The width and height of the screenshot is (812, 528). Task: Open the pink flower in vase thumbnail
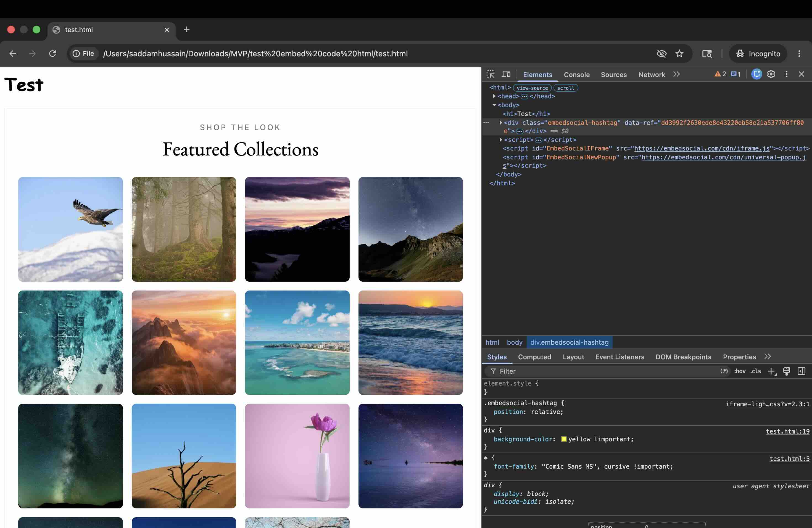(297, 456)
